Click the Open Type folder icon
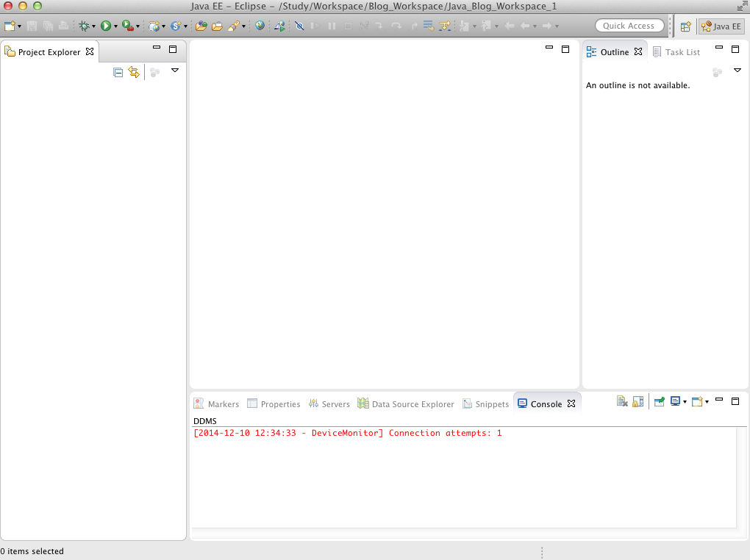The image size is (750, 560). click(201, 26)
